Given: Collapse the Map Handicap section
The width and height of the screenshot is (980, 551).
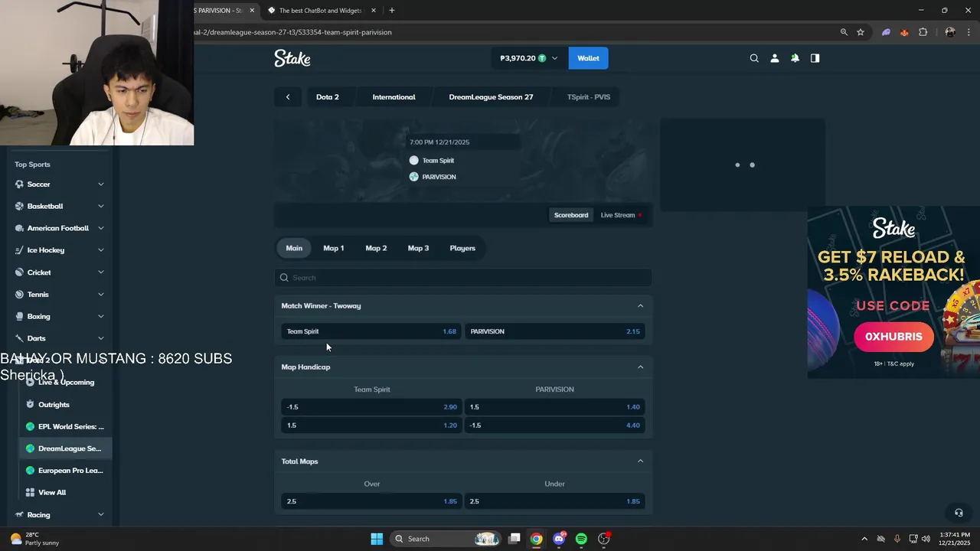Looking at the screenshot, I should [x=641, y=367].
